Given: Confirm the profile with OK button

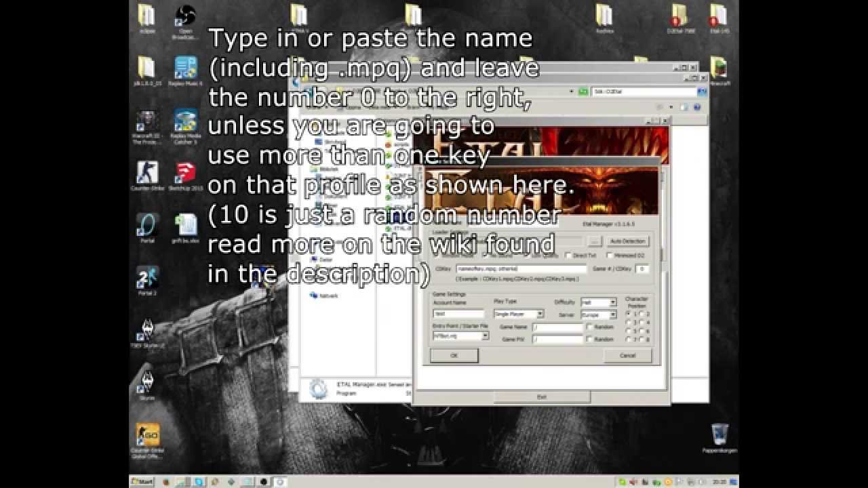Looking at the screenshot, I should 454,355.
